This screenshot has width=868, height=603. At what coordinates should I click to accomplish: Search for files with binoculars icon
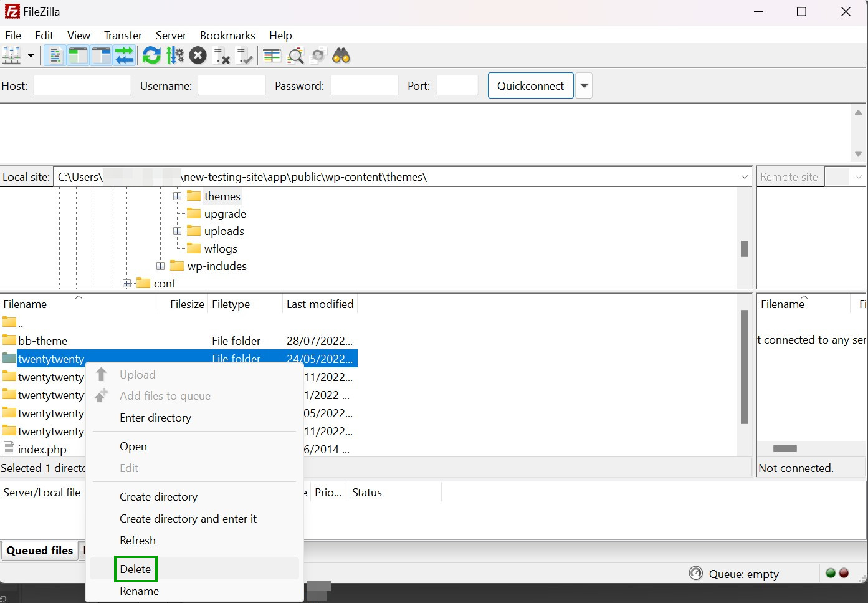[341, 55]
